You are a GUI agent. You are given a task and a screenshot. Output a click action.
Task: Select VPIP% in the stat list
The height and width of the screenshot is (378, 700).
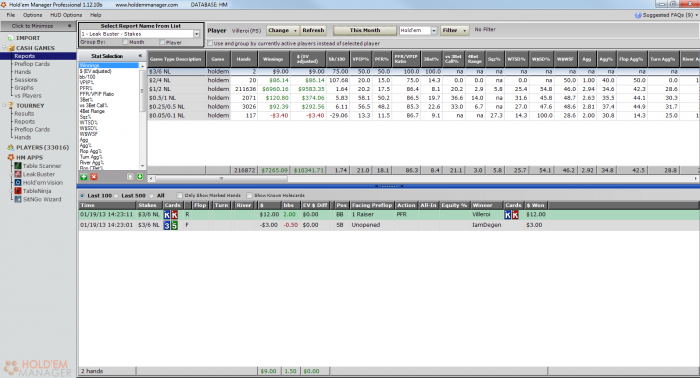pos(87,83)
